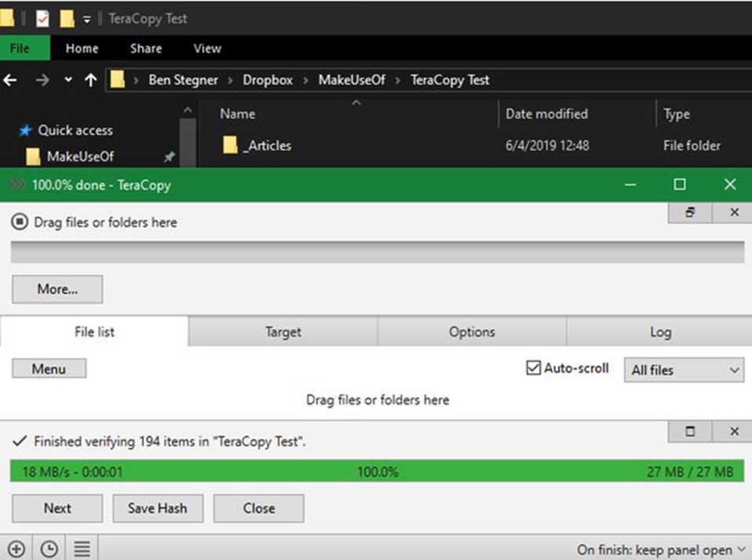Click the File folder type cell
The height and width of the screenshot is (560, 752).
click(692, 145)
